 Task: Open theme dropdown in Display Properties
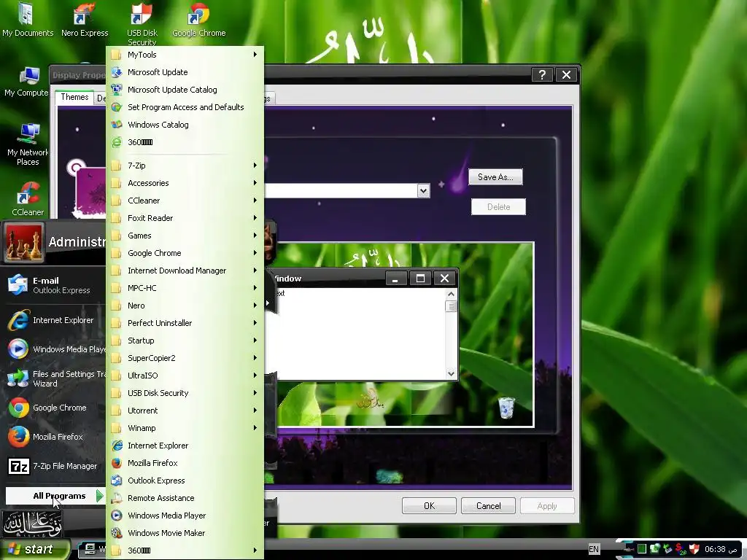(x=423, y=191)
